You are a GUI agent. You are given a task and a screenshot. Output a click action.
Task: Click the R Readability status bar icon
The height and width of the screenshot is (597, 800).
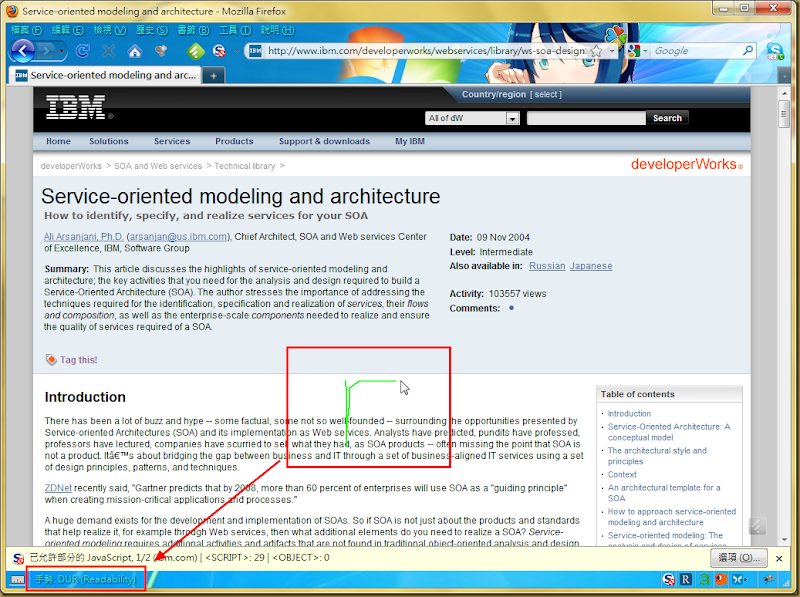[x=686, y=579]
